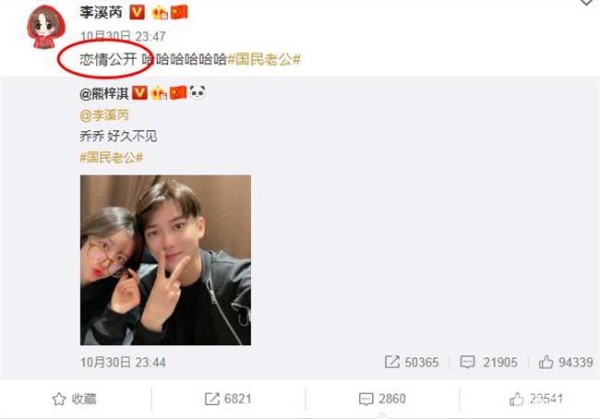The width and height of the screenshot is (600, 419).
Task: Like the original post with 94339 likes
Action: (x=566, y=362)
